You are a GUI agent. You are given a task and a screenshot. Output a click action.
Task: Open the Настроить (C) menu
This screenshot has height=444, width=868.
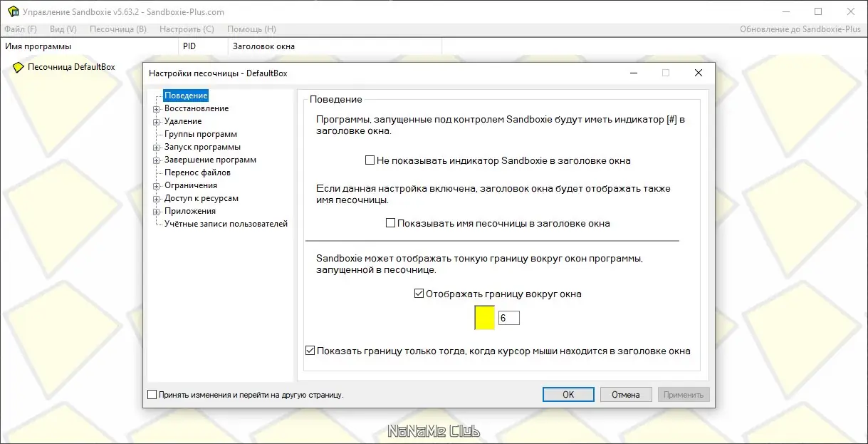click(187, 29)
